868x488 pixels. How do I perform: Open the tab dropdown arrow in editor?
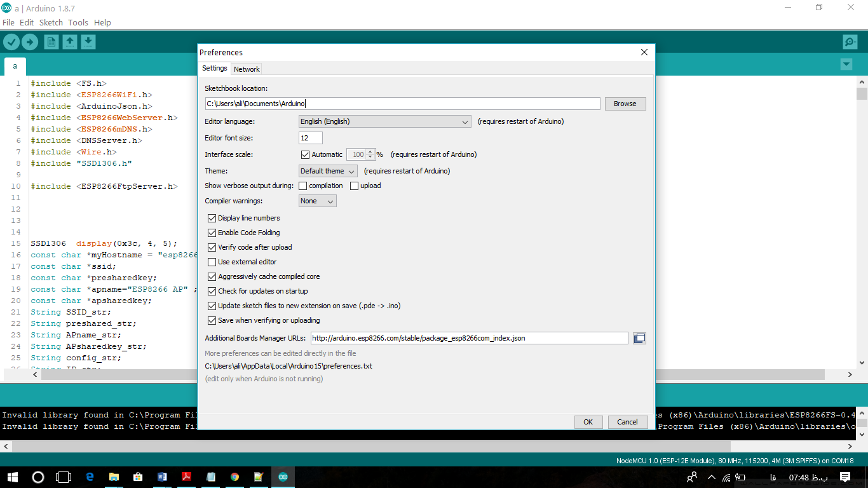tap(846, 64)
